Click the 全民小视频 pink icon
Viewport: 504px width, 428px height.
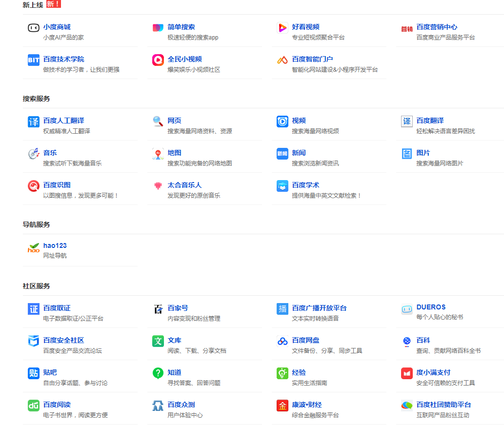click(158, 60)
